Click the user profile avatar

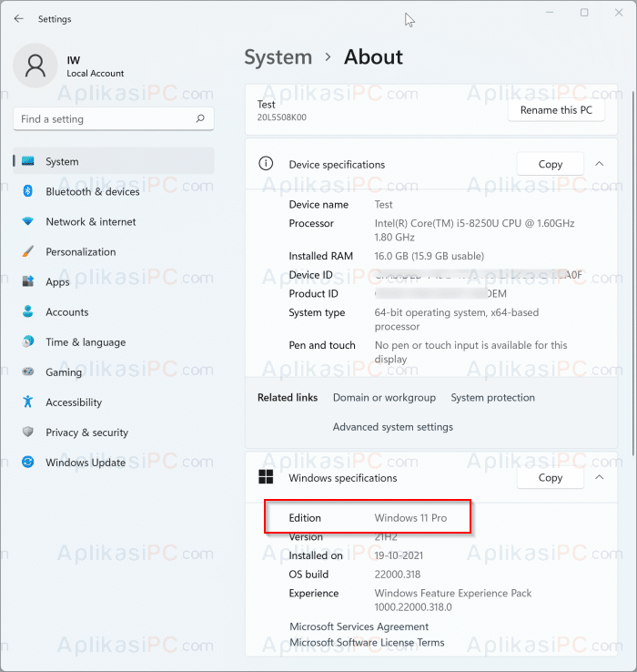(35, 66)
